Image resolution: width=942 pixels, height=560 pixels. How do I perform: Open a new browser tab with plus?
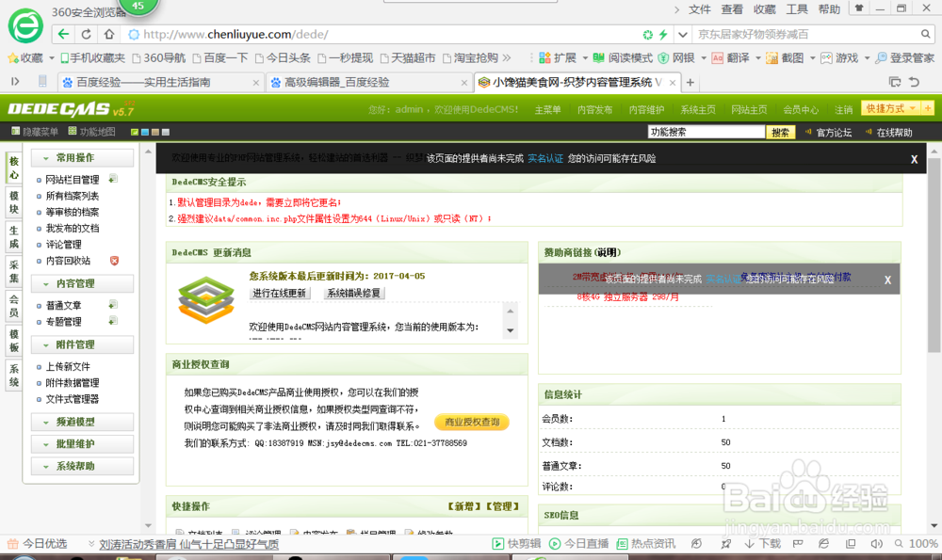690,82
